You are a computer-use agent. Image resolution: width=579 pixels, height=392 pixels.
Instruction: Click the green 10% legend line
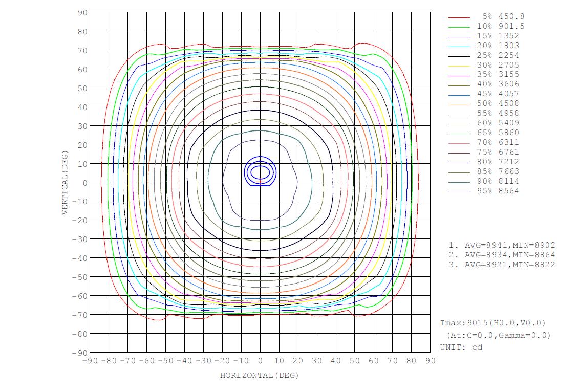[459, 27]
